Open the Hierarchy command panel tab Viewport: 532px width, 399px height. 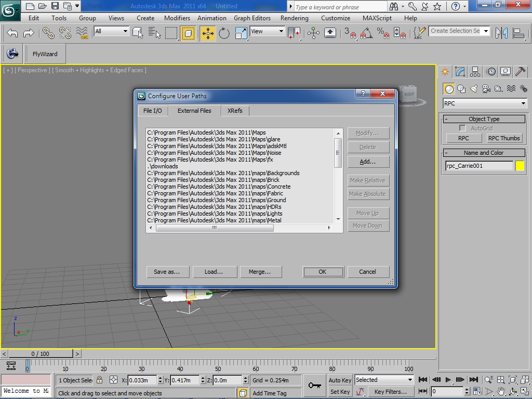tap(475, 72)
